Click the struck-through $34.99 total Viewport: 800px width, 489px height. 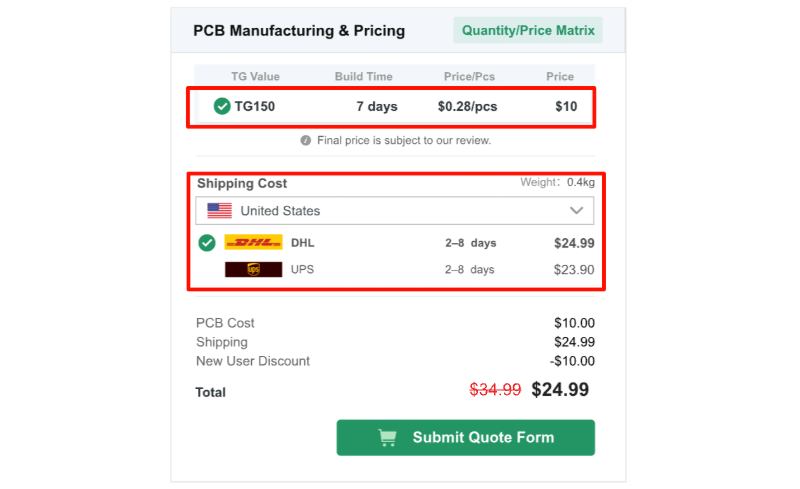click(x=495, y=390)
